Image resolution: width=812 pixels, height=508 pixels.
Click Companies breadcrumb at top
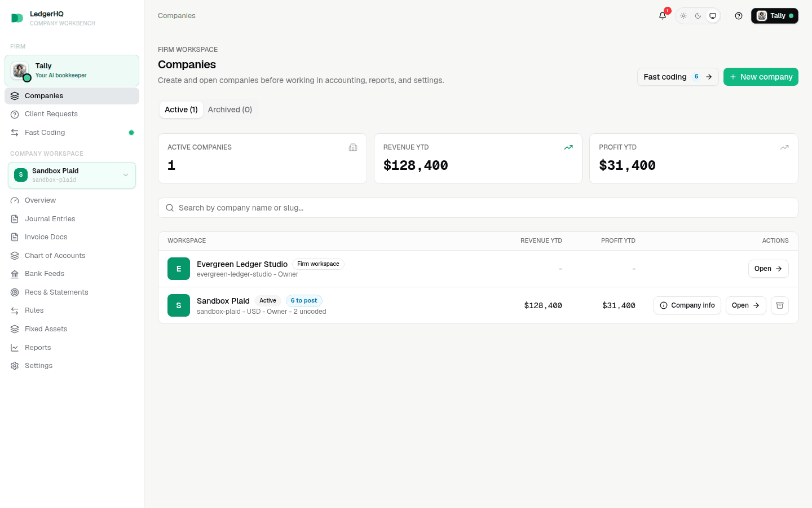point(176,16)
